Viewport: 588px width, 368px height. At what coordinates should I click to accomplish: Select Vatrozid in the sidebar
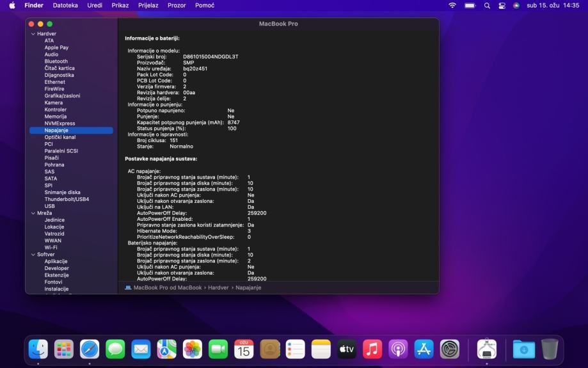tap(54, 234)
